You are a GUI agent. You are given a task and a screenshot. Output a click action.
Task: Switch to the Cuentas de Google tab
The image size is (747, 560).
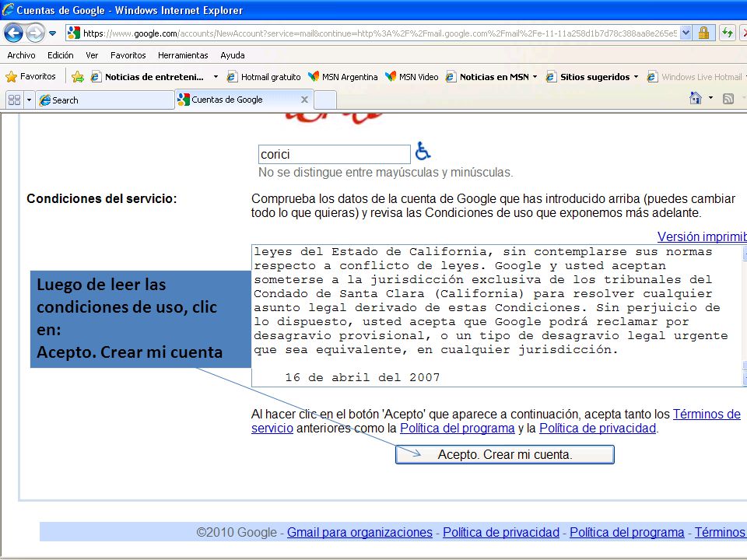[238, 100]
